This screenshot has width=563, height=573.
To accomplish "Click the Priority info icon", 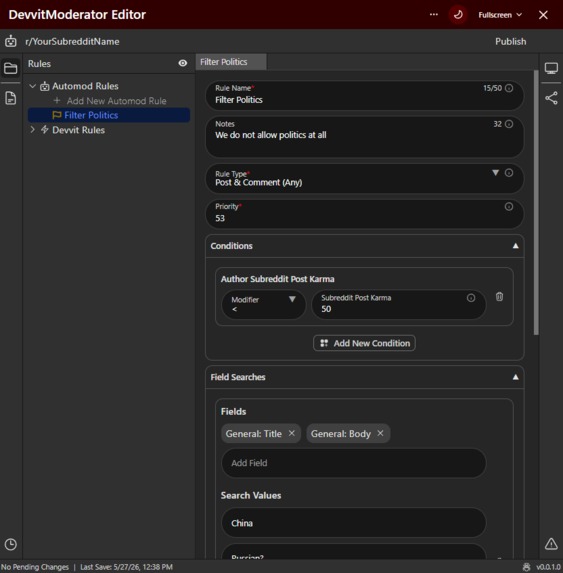I will 509,206.
